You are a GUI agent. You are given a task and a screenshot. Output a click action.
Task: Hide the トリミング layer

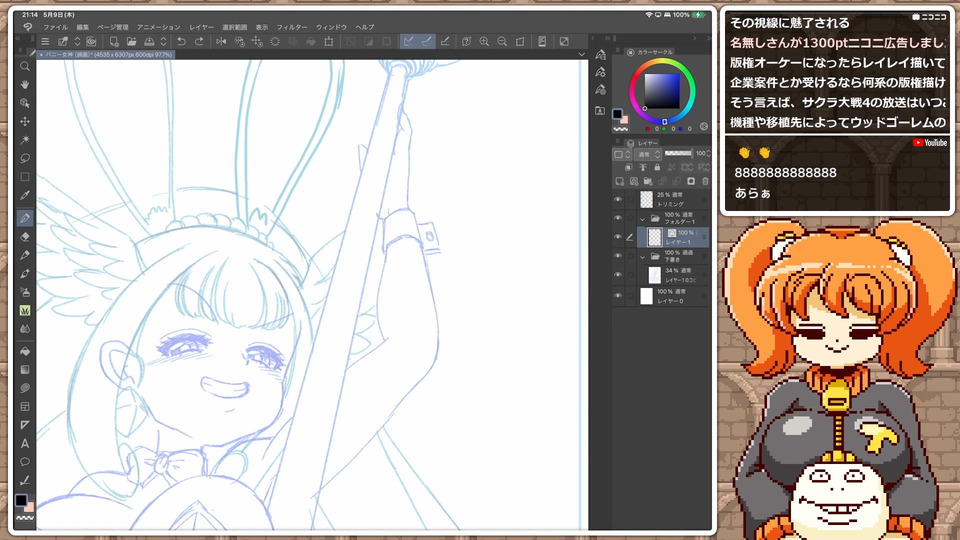coord(617,199)
